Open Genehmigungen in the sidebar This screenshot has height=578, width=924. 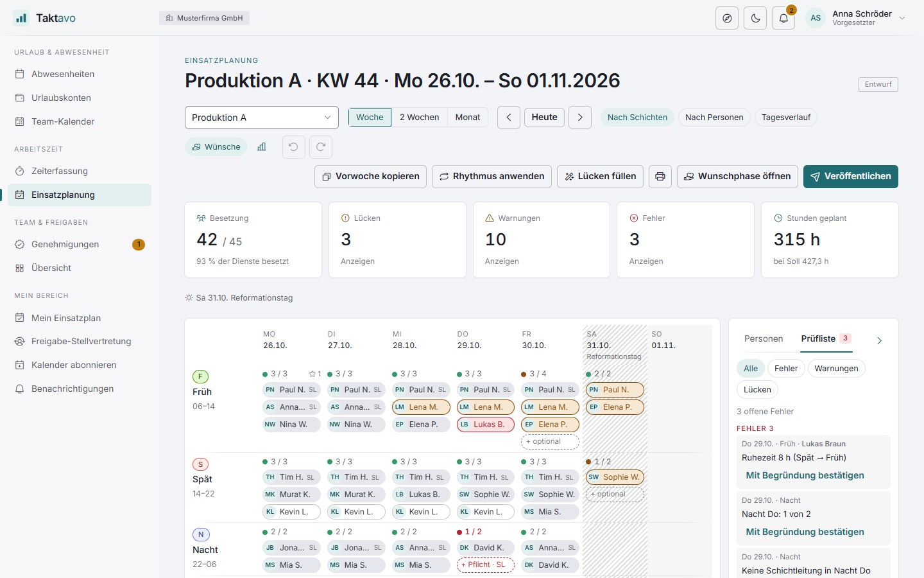(x=80, y=244)
